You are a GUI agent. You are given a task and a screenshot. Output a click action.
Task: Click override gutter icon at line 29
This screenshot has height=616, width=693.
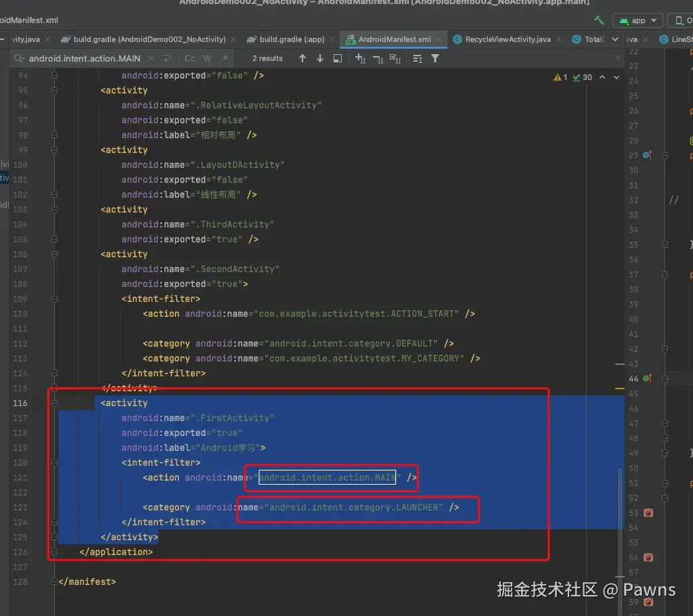point(648,155)
